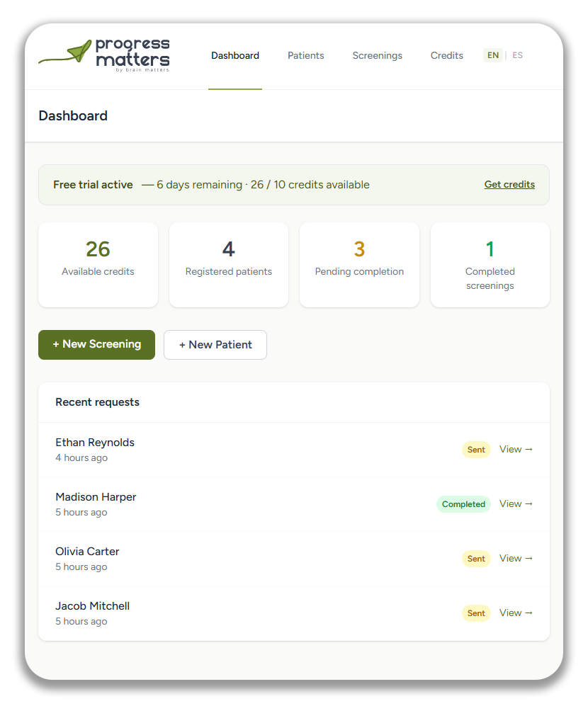Click the Completed status badge for Madison Harper
The width and height of the screenshot is (588, 706).
coord(463,504)
